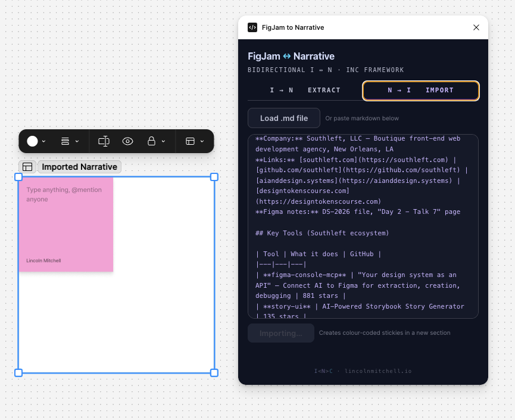Click the rename section text icon
Image resolution: width=515 pixels, height=420 pixels.
(104, 141)
